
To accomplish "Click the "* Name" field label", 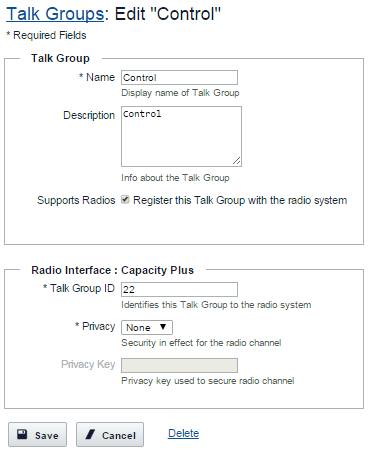I will point(97,77).
